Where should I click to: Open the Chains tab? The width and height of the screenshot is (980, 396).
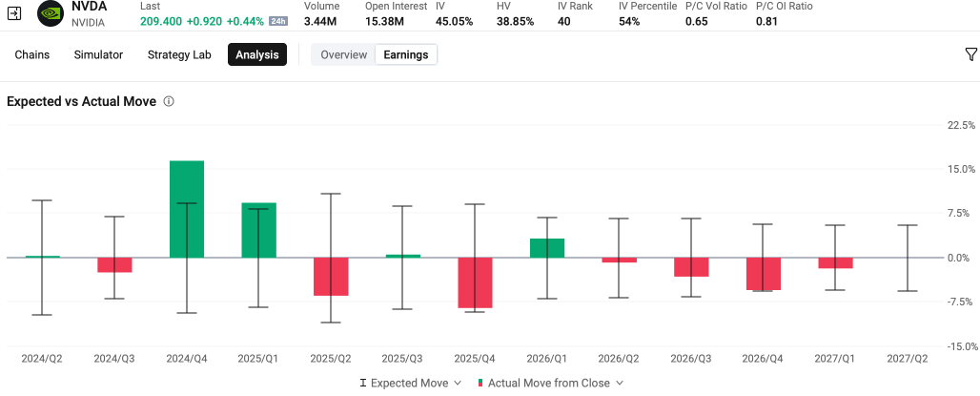point(31,54)
